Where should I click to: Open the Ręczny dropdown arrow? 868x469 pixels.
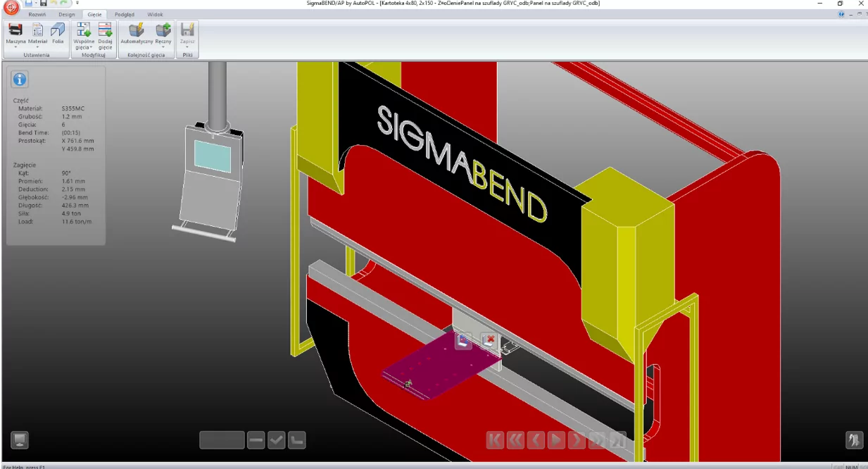(x=163, y=46)
